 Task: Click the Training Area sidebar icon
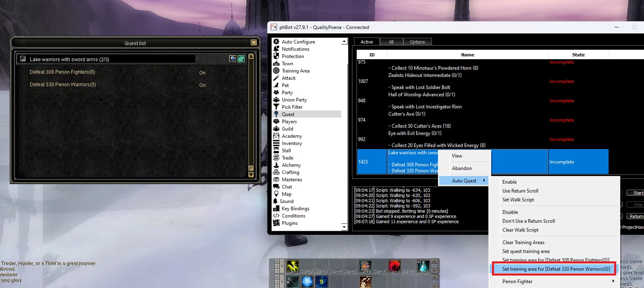pos(276,70)
